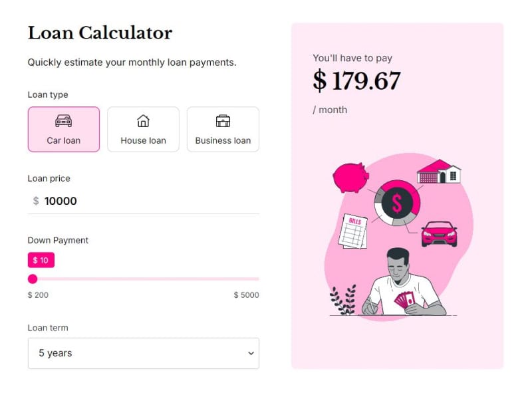The image size is (532, 399).
Task: Click the Loan price input field
Action: 143,201
